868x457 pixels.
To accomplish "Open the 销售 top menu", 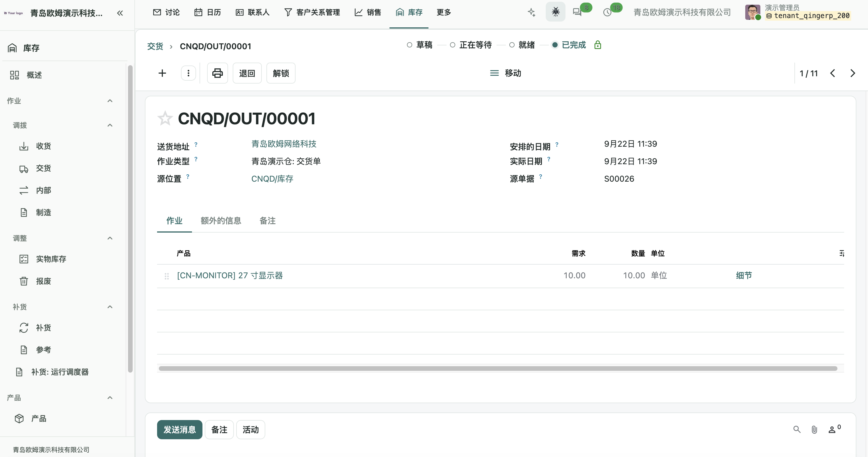I will click(368, 13).
